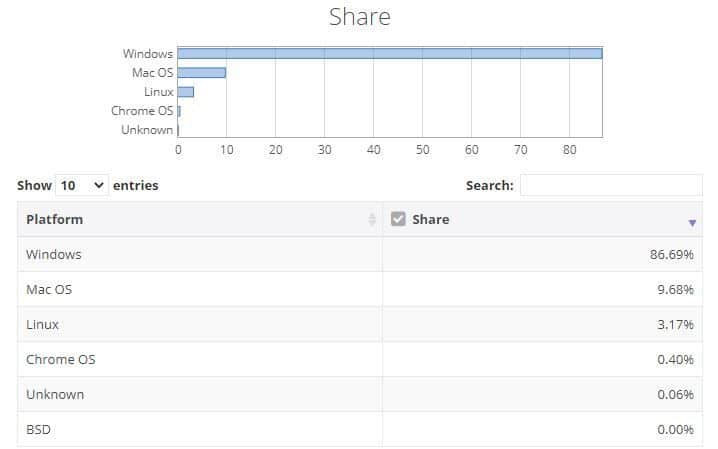Click the Linux bar in chart

(x=185, y=92)
